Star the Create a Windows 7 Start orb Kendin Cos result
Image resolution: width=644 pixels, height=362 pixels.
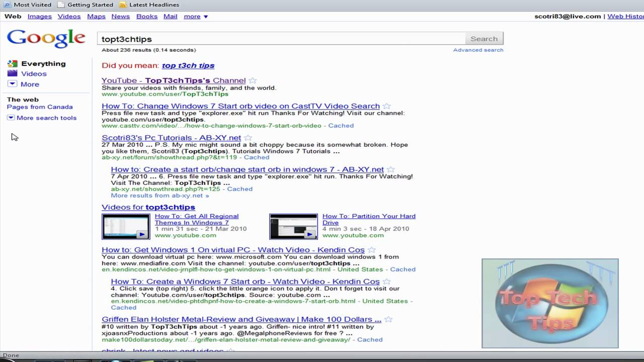[x=387, y=282]
